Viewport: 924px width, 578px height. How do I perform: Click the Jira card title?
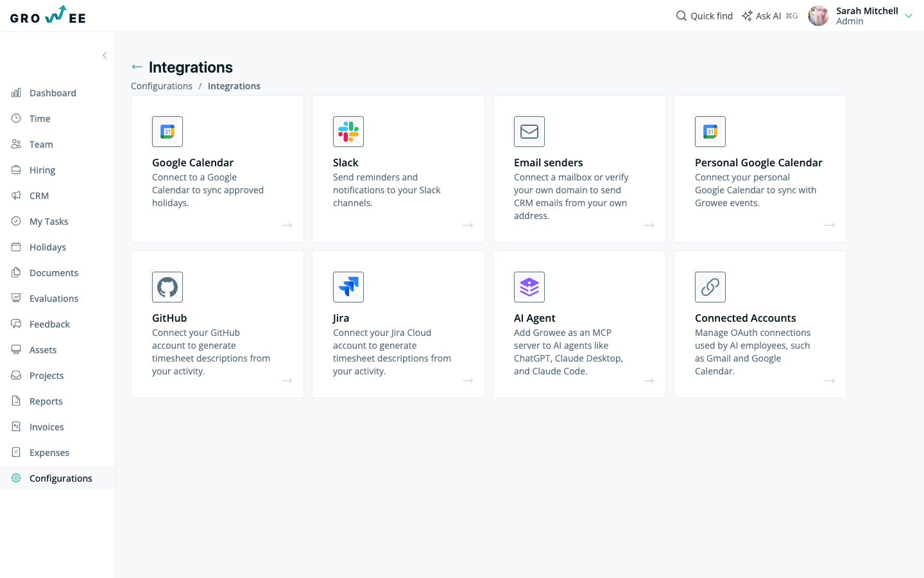(x=341, y=319)
